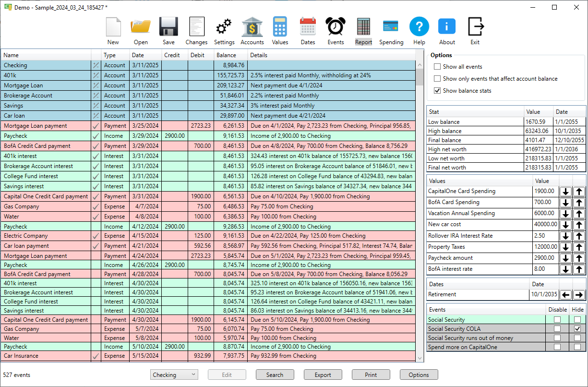Sort by the Date column header in events table

145,55
